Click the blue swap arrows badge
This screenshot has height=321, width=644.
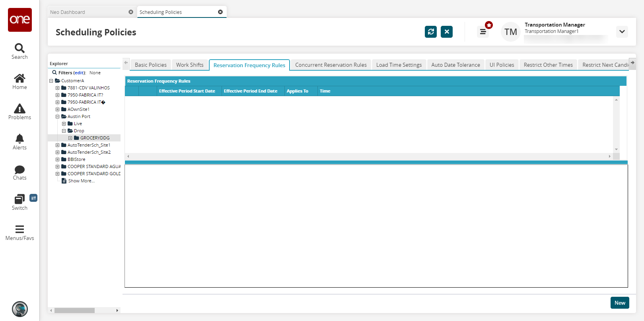tap(33, 198)
